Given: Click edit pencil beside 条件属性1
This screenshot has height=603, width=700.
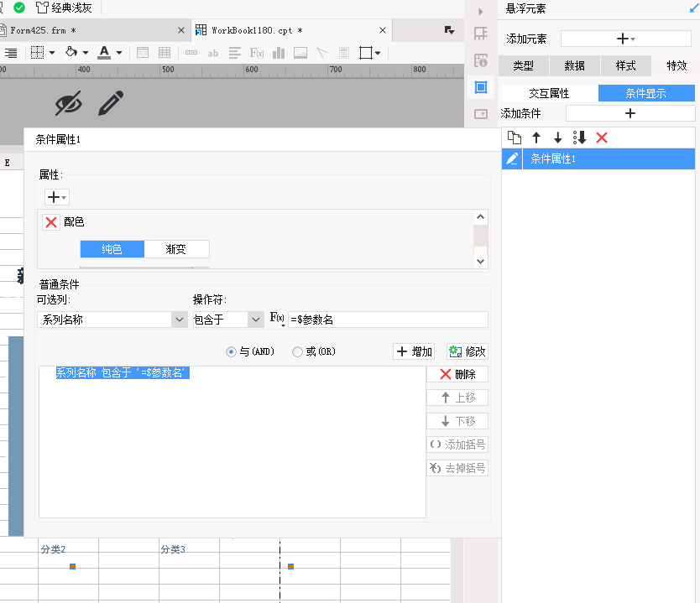Looking at the screenshot, I should (512, 159).
